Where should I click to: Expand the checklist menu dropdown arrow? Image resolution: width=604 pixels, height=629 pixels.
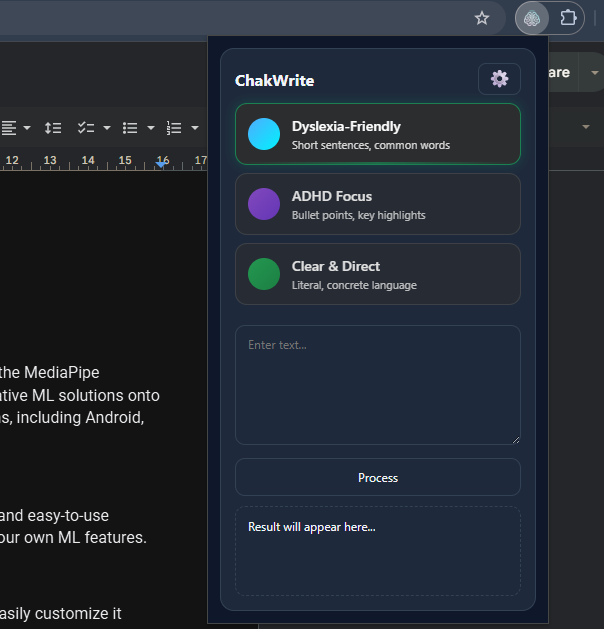tap(107, 128)
